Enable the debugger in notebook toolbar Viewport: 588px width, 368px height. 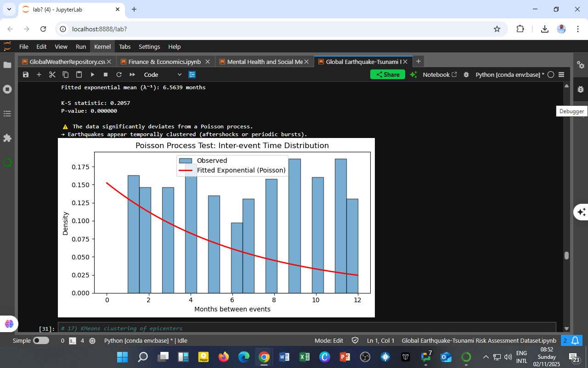pyautogui.click(x=466, y=75)
